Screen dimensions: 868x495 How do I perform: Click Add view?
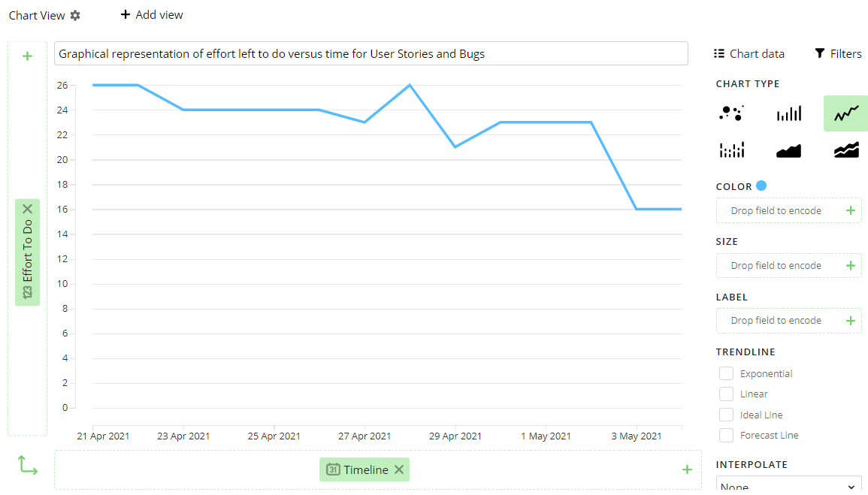tap(151, 14)
